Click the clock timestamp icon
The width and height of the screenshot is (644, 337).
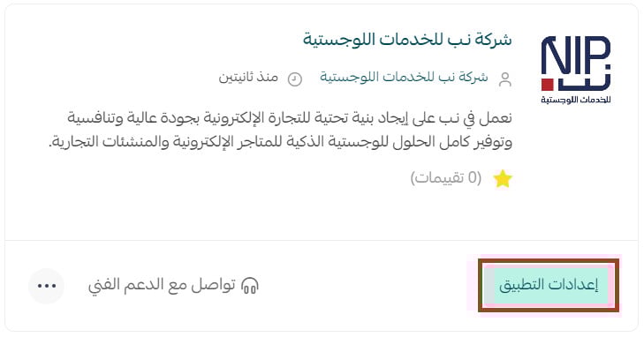294,79
